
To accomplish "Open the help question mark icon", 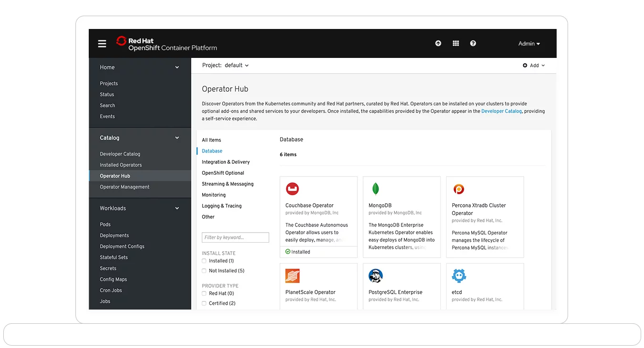I will (473, 43).
